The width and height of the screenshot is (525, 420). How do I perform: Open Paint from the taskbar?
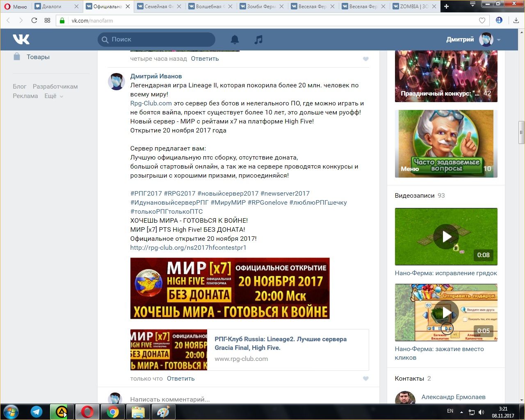pyautogui.click(x=163, y=412)
